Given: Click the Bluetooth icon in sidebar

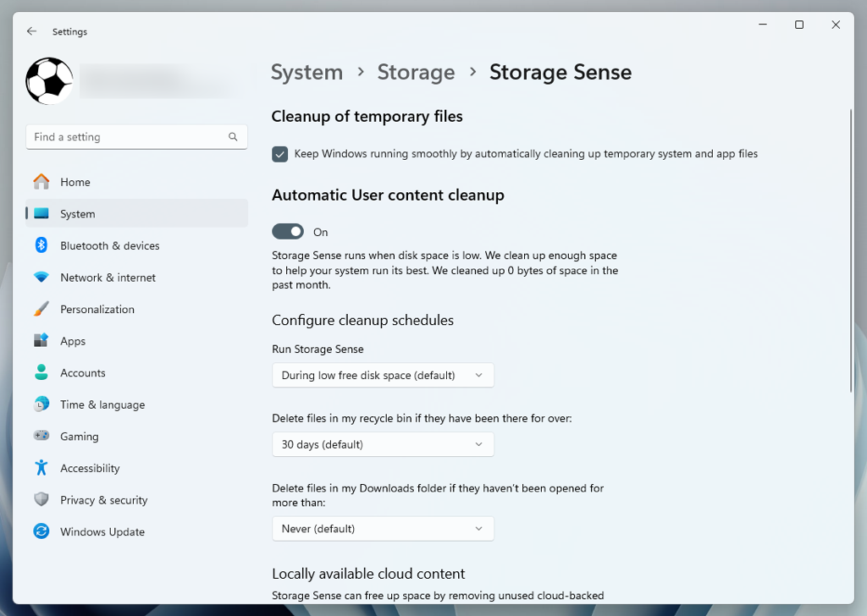Looking at the screenshot, I should coord(41,245).
